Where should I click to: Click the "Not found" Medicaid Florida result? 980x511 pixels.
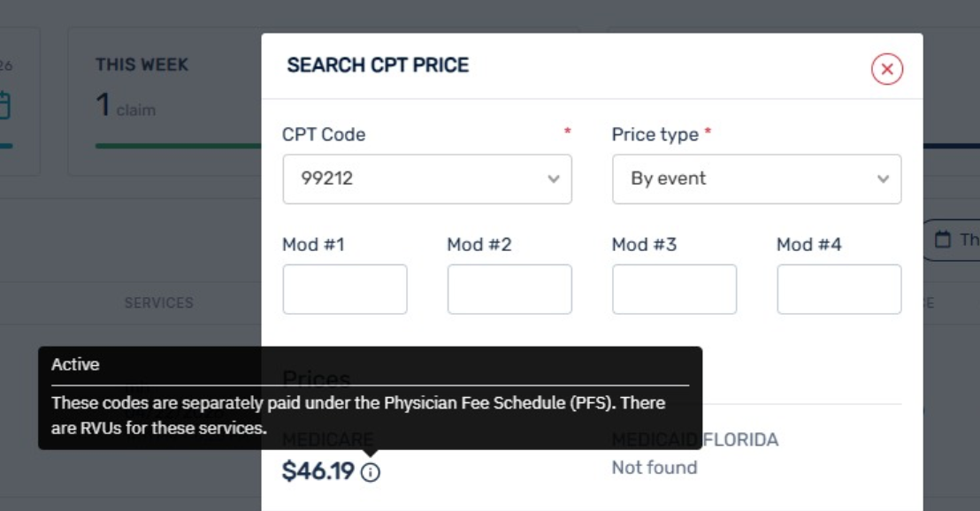tap(655, 468)
